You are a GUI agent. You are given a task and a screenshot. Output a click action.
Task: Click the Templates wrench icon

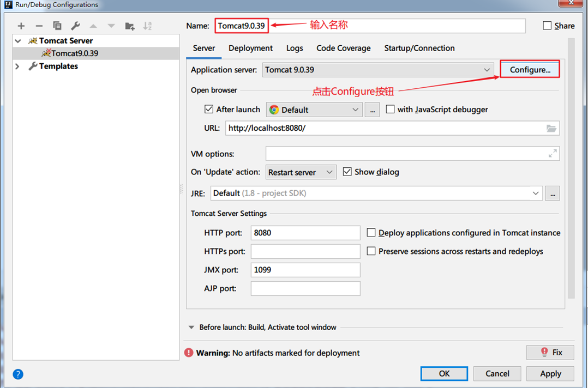33,66
